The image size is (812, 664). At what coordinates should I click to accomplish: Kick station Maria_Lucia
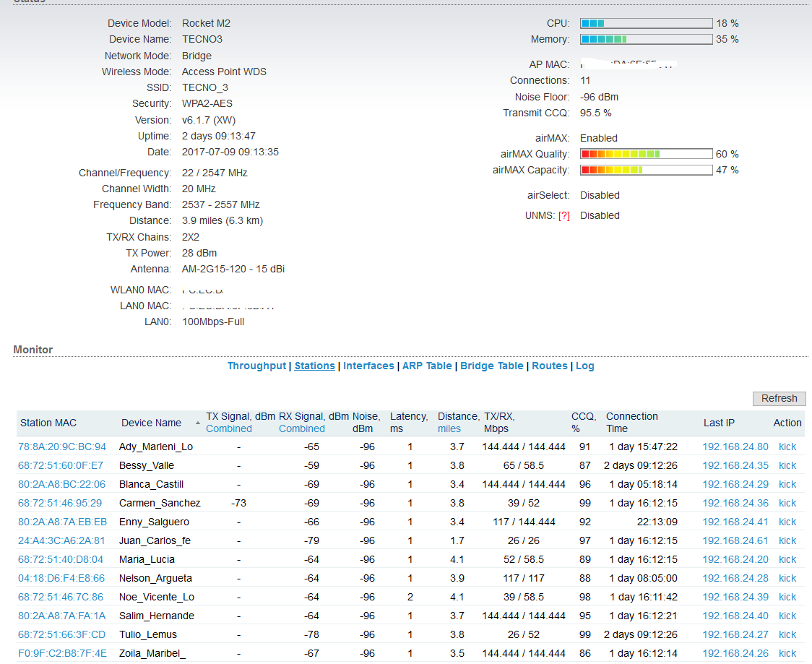coord(787,559)
